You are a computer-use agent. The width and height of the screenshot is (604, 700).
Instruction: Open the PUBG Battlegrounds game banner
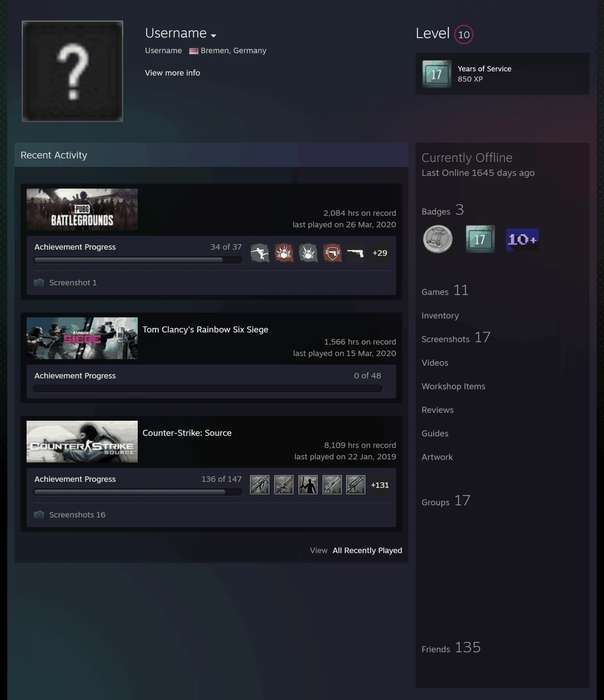pos(82,209)
